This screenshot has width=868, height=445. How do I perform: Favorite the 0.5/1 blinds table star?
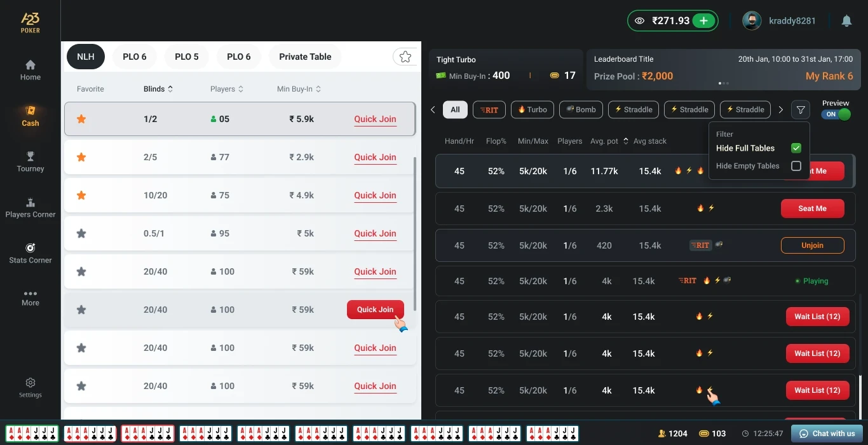point(81,233)
